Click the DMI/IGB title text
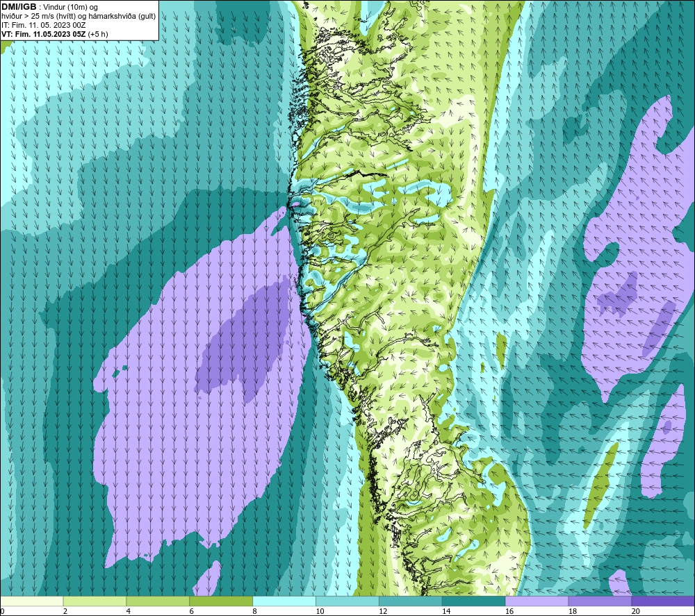695x616 pixels. click(x=19, y=7)
